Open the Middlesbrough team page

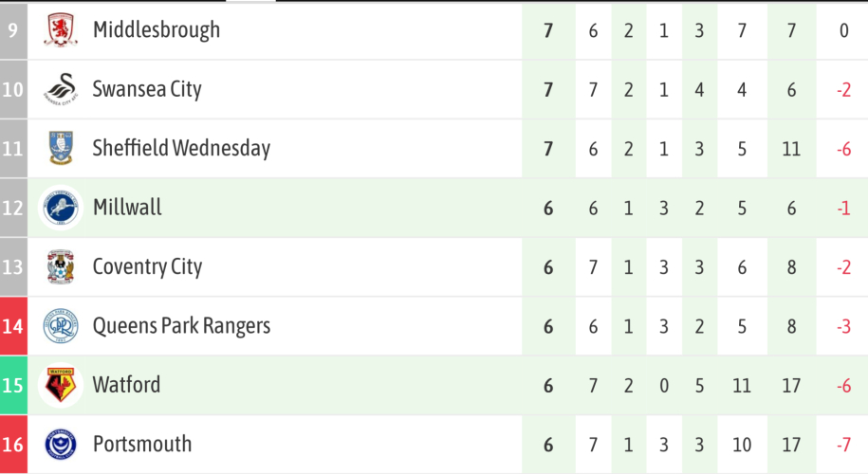[x=157, y=30]
